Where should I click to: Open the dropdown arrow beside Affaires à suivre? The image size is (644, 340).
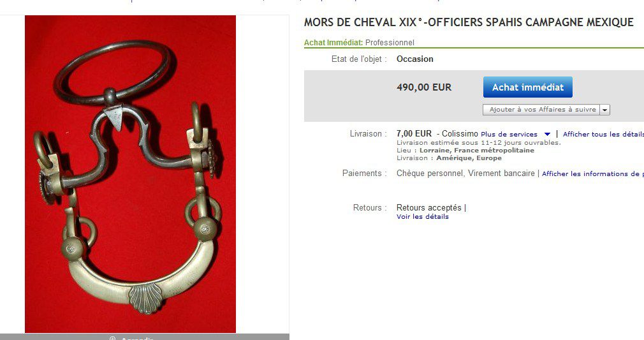pyautogui.click(x=604, y=110)
